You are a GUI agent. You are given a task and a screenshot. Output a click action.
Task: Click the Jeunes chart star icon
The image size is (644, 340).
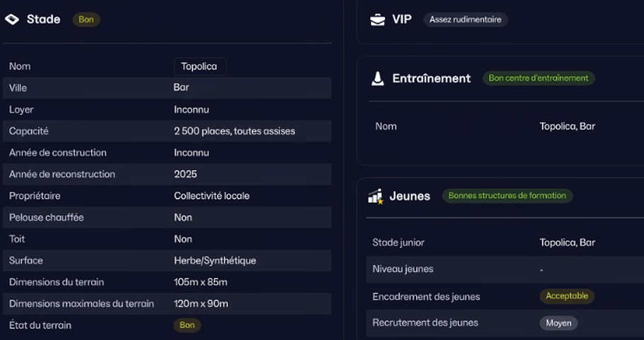click(375, 197)
